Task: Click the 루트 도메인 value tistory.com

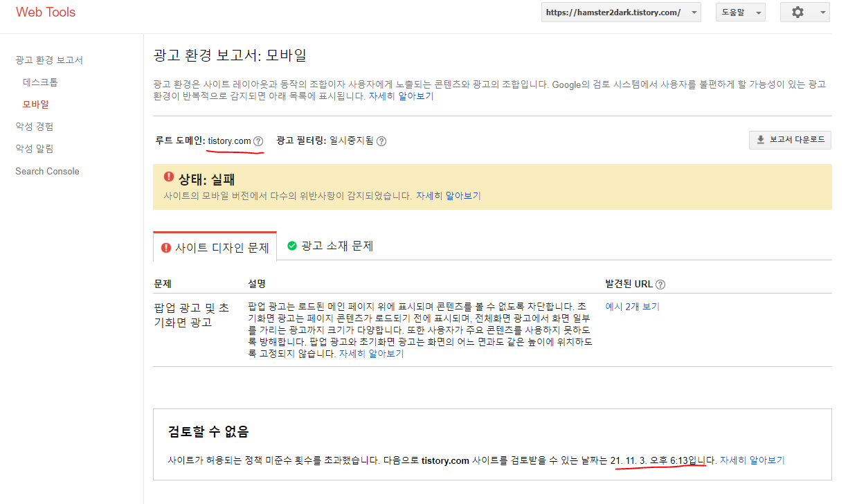Action: pos(229,141)
